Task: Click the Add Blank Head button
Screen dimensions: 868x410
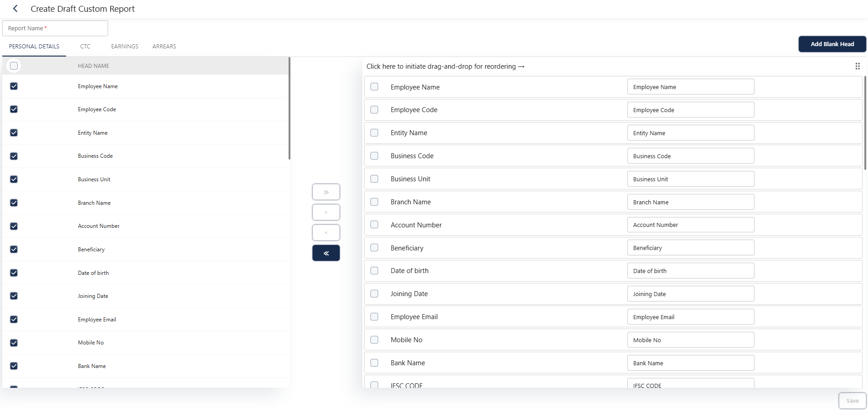Action: (832, 44)
